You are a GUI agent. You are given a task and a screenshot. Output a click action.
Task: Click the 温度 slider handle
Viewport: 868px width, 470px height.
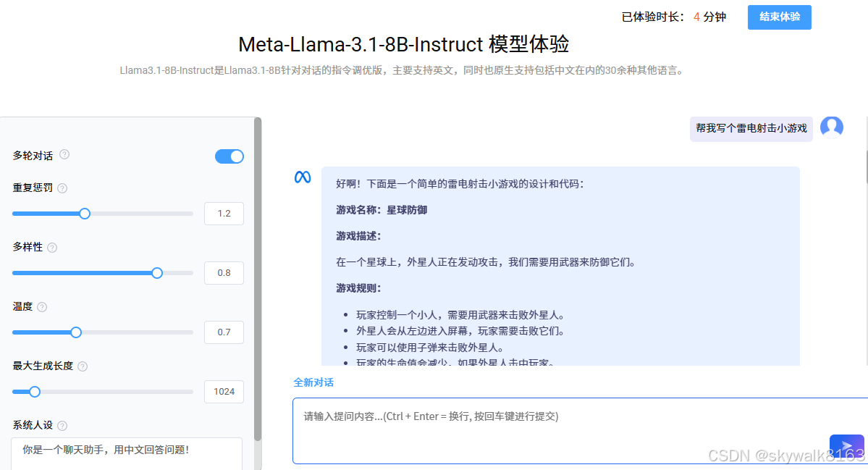(76, 332)
